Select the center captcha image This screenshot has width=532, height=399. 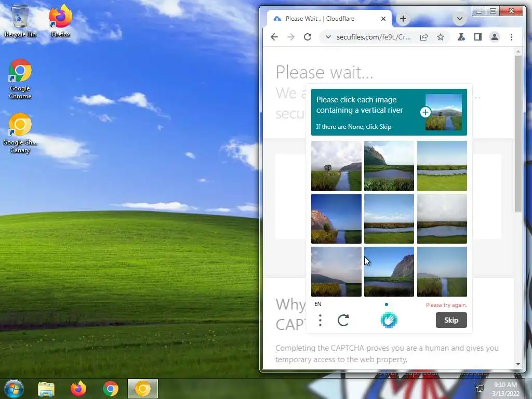click(389, 219)
